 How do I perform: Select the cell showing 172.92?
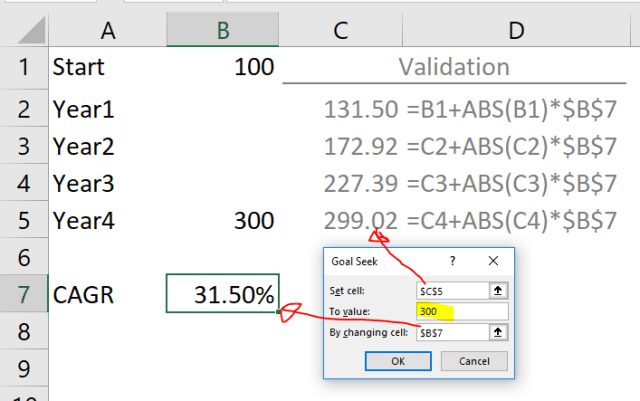pos(341,146)
